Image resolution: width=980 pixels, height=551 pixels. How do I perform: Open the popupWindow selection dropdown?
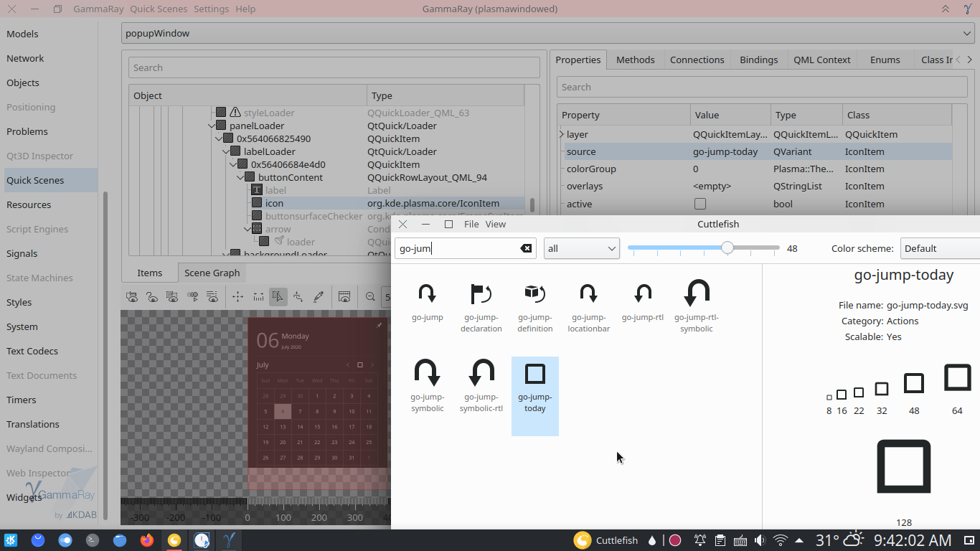[x=547, y=33]
